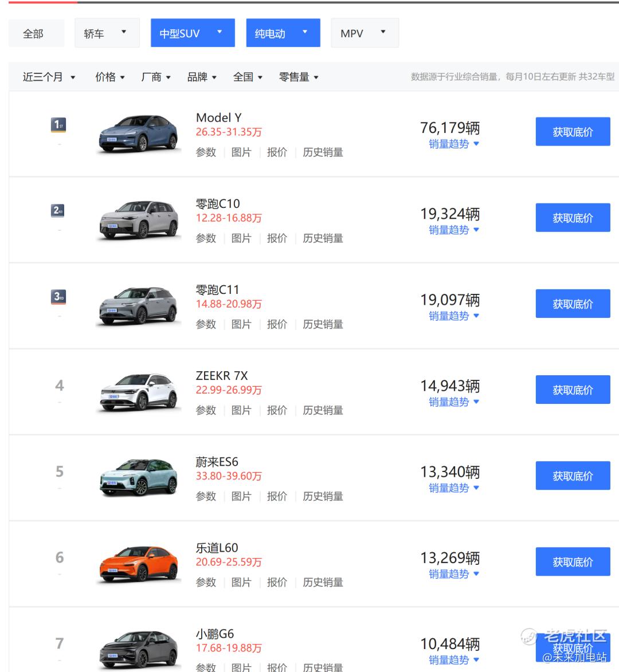Click 获取底价 for 乐道L60
This screenshot has width=619, height=672.
[x=573, y=562]
